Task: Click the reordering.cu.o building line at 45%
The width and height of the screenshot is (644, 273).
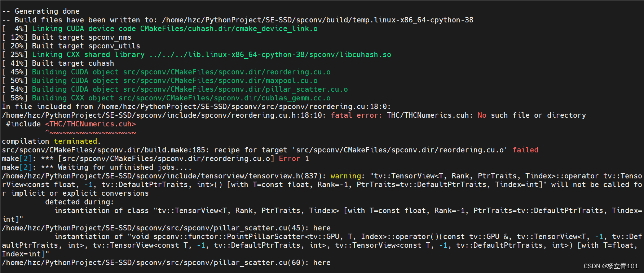Action: pos(166,72)
